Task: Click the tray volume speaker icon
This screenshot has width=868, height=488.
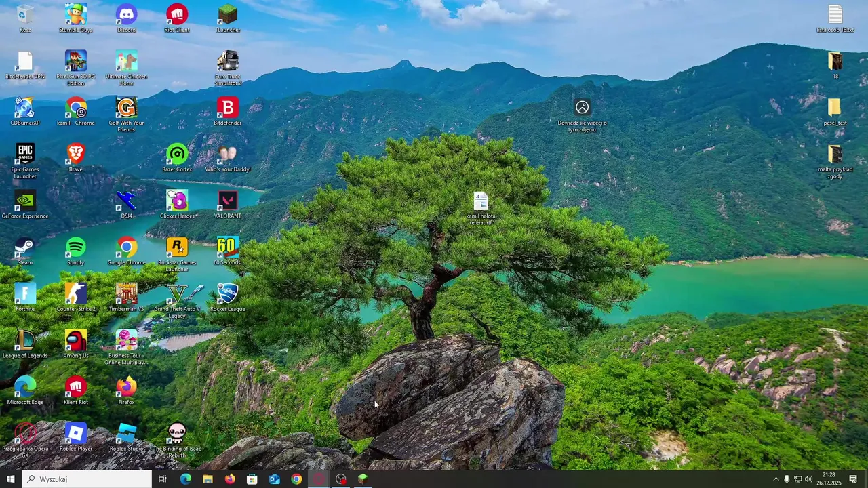Action: pos(808,479)
